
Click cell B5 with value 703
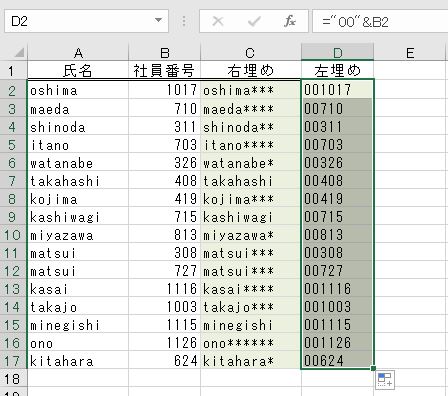tap(164, 144)
